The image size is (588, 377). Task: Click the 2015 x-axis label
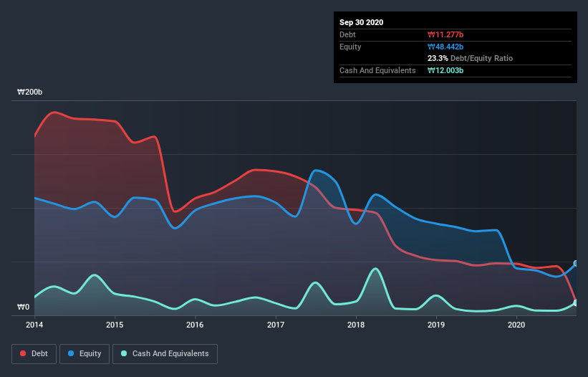[x=115, y=325]
